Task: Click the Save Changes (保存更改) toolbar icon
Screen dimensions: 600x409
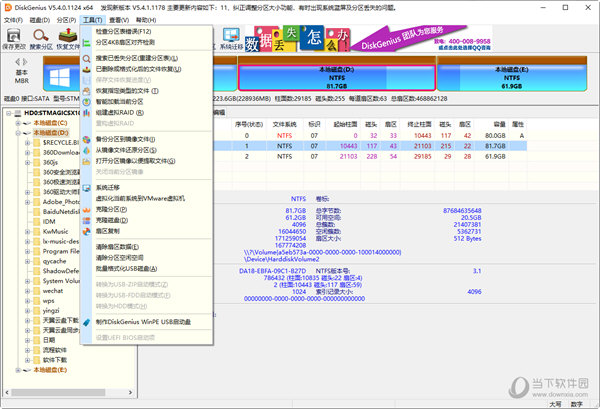Action: (x=14, y=39)
